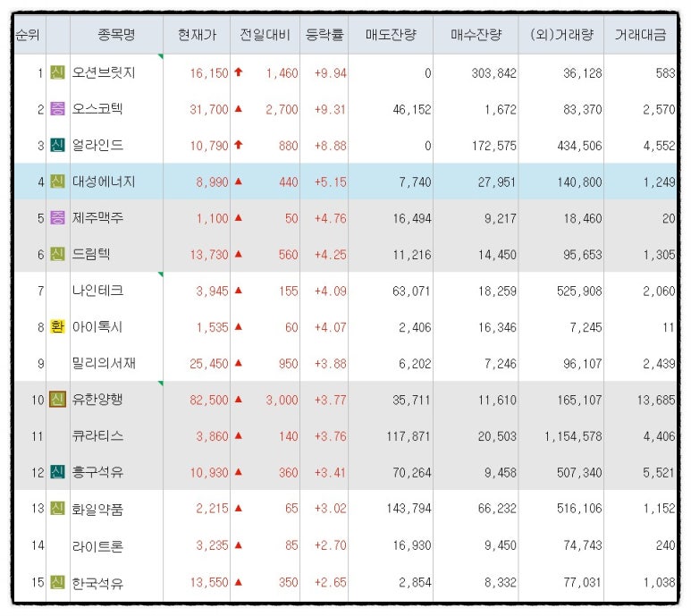Click change value 3,000 in 유한양행 row
This screenshot has width=691, height=616.
(282, 401)
